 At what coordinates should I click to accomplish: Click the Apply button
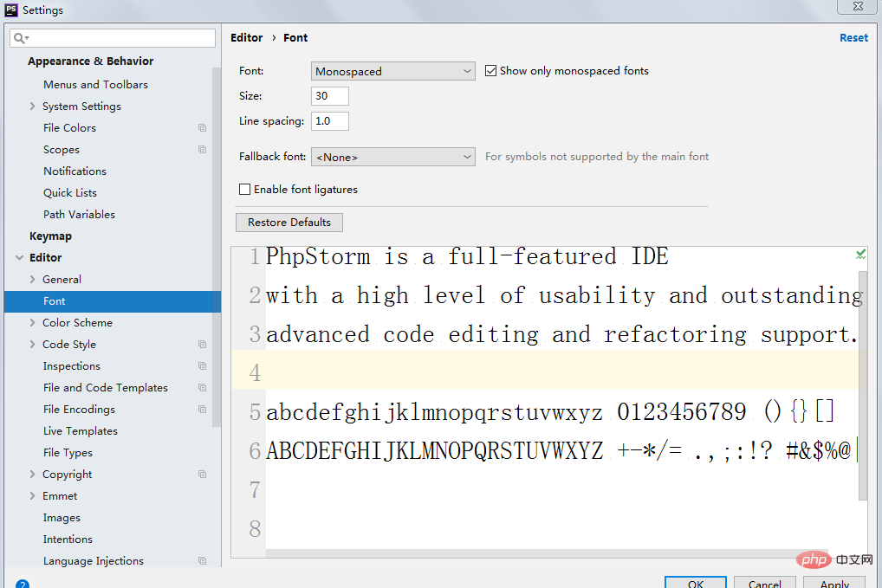(834, 583)
